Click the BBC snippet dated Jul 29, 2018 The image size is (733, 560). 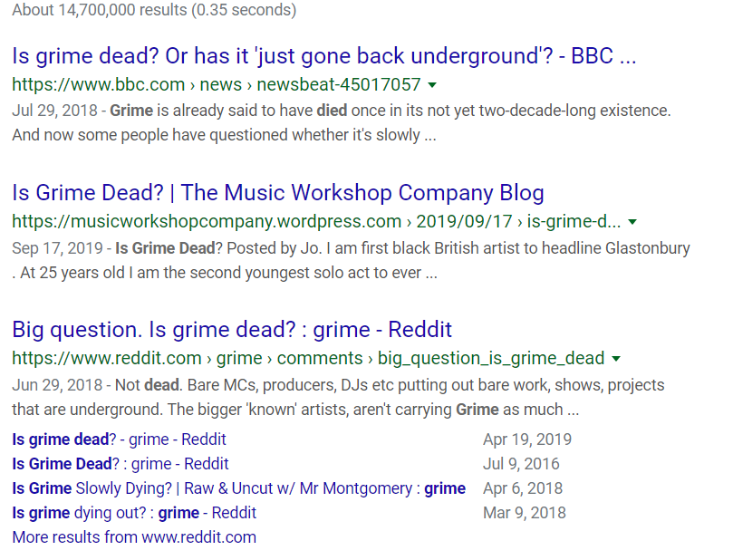coord(341,122)
